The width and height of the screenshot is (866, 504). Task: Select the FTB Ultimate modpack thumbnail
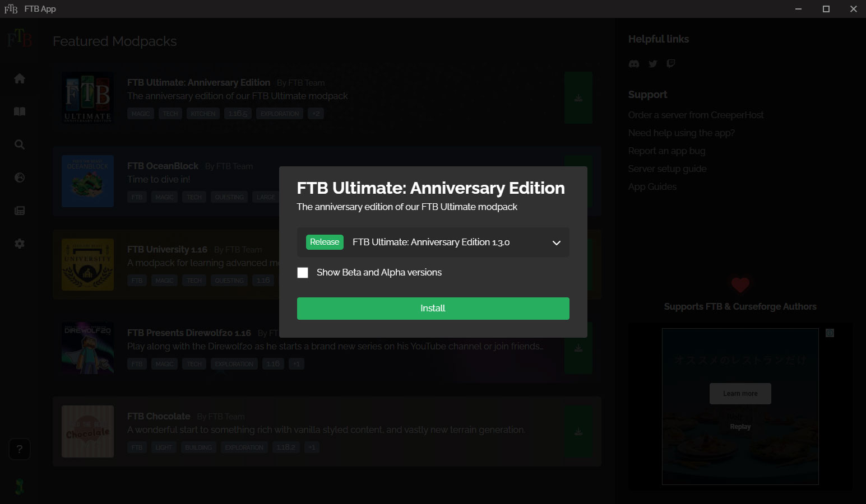click(87, 98)
